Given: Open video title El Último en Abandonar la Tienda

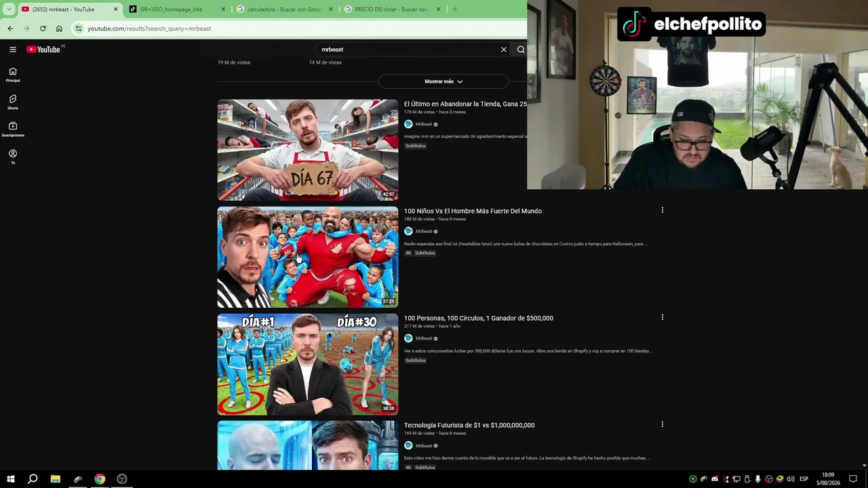Looking at the screenshot, I should pos(465,104).
